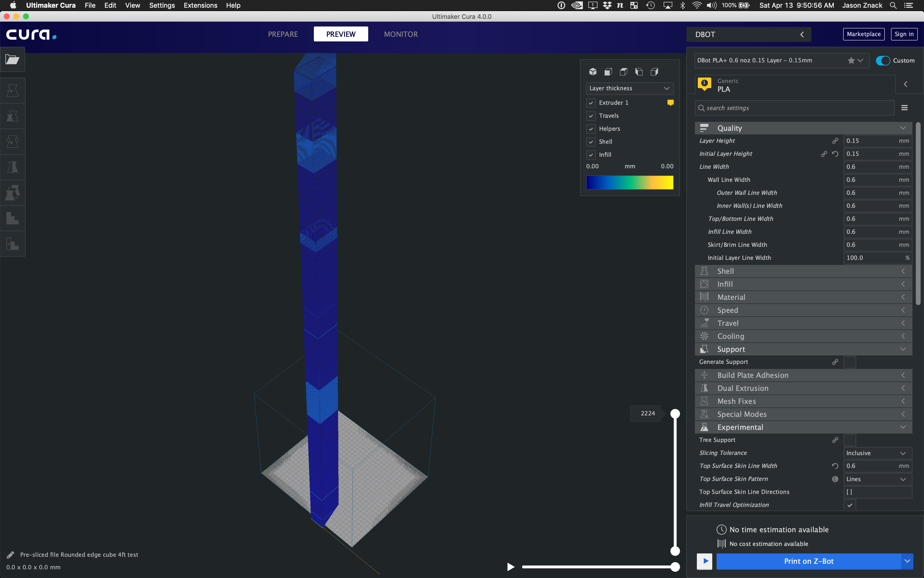Click the profile star icon

(851, 60)
